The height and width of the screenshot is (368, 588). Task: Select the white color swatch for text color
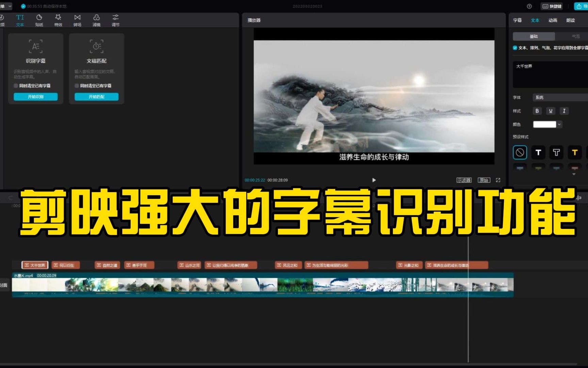point(545,124)
